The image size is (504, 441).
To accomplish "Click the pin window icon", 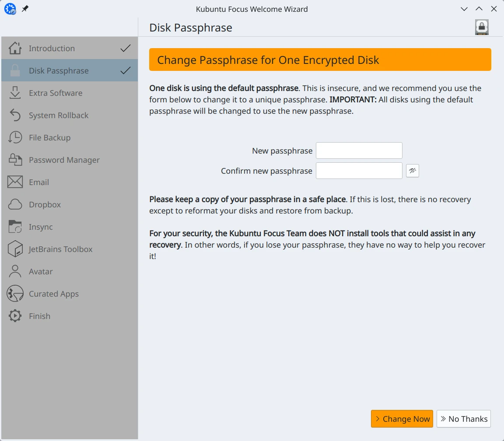I will coord(25,9).
